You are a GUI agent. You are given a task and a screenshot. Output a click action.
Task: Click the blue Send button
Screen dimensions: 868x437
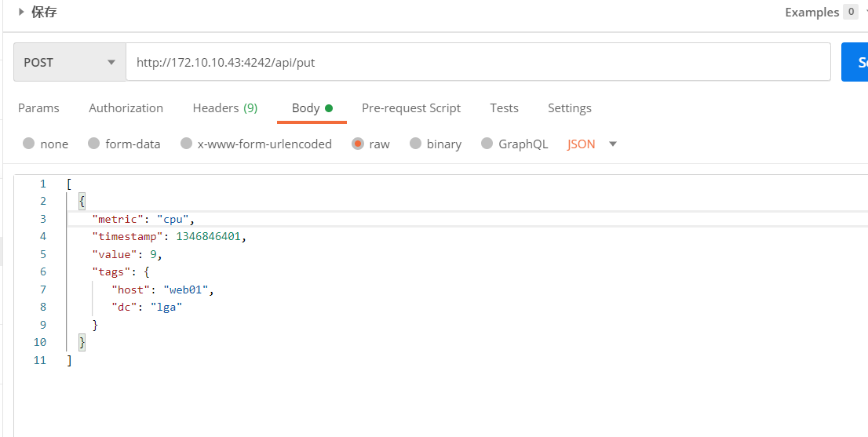click(x=855, y=63)
